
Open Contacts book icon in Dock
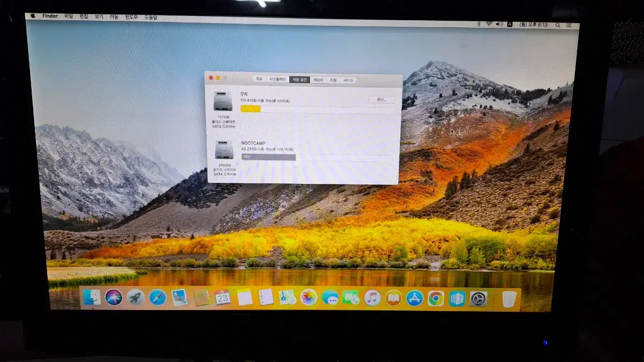[x=201, y=297]
